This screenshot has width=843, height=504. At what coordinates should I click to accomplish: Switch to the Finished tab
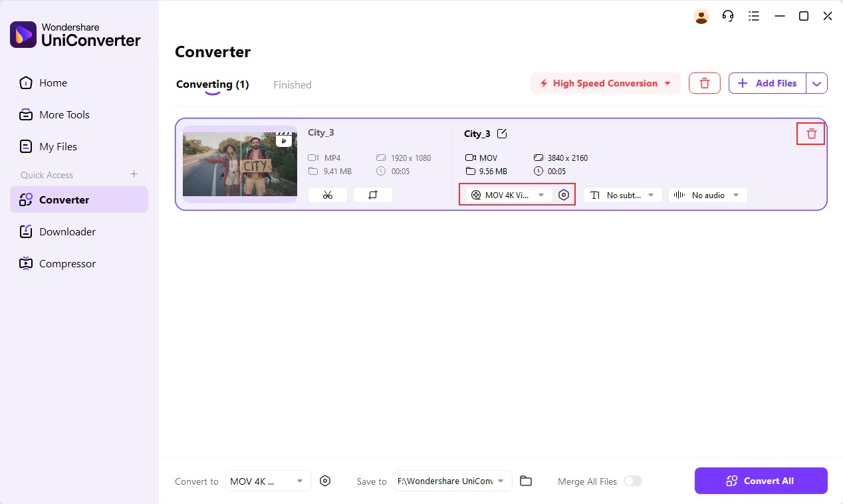[x=293, y=84]
